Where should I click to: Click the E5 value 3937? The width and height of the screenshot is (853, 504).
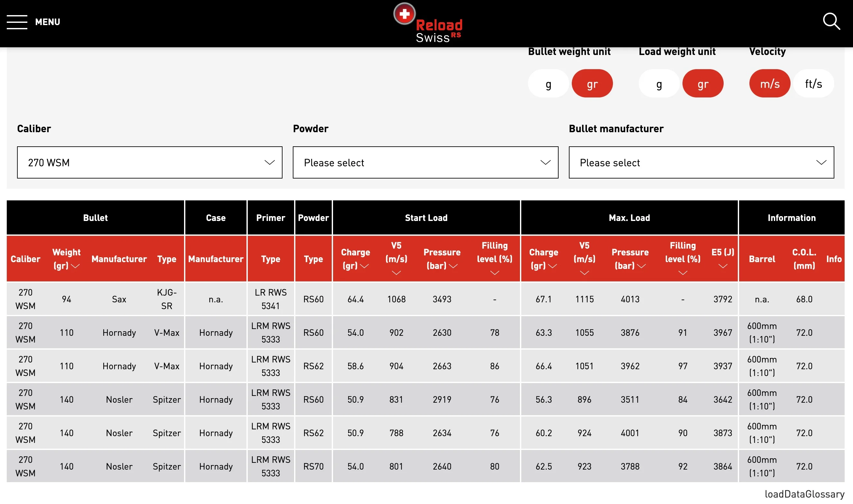(x=723, y=366)
